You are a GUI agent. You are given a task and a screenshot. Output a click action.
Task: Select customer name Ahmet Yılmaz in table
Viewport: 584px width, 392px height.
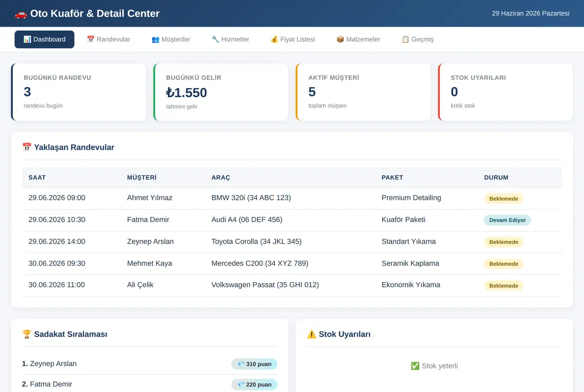pos(149,198)
